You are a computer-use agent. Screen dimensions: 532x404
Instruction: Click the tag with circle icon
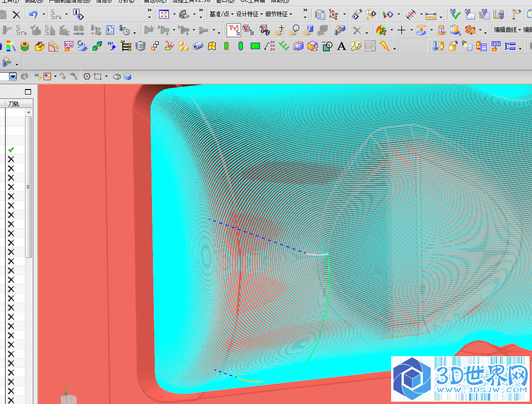click(294, 30)
